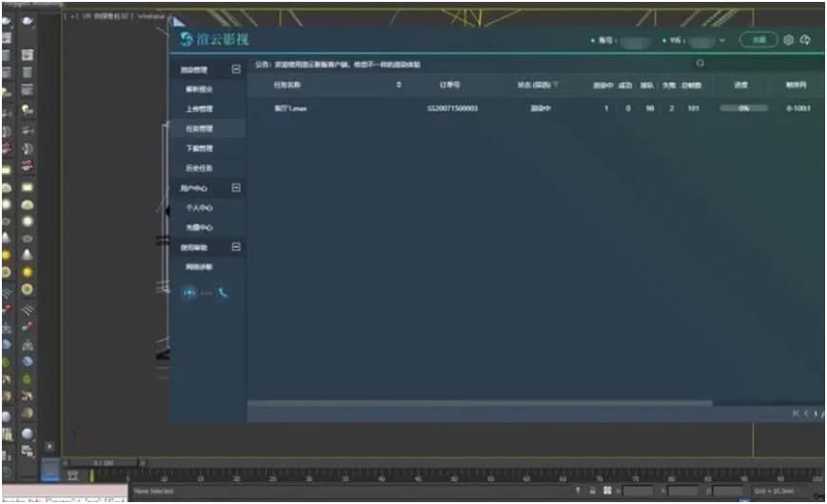Toggle the selection lock icon in status bar

pyautogui.click(x=592, y=491)
